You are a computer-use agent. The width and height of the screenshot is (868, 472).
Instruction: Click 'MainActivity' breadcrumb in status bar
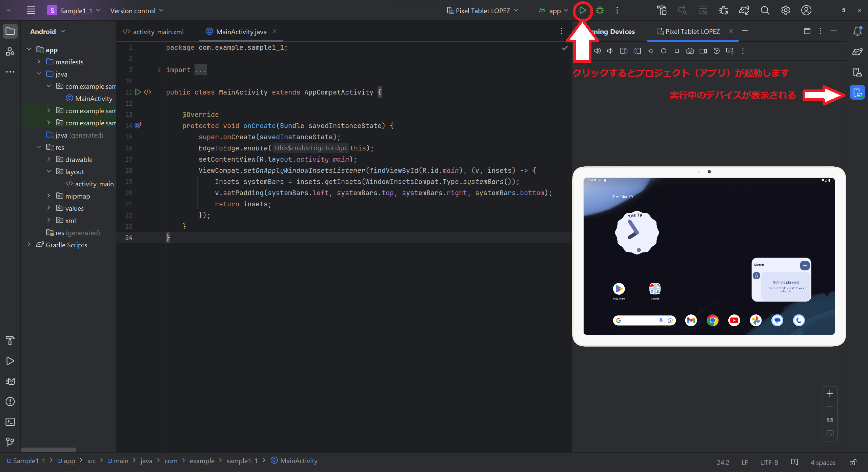295,460
